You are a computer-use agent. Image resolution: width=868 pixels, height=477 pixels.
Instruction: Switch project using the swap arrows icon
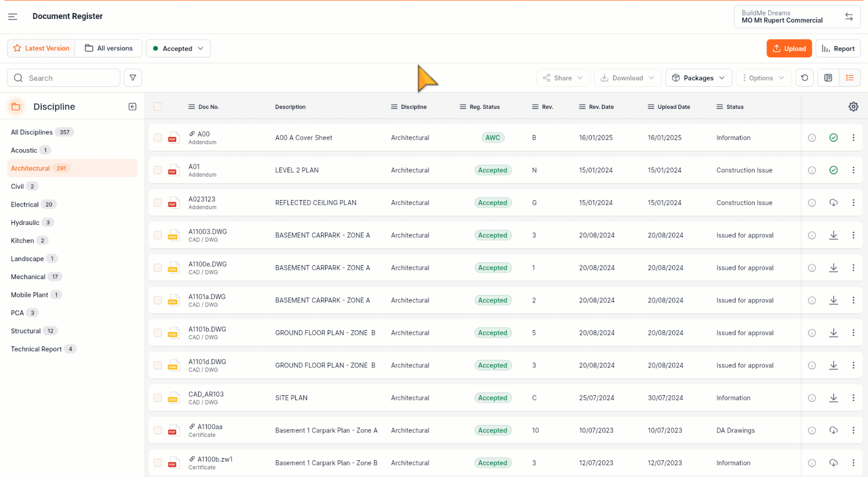[x=849, y=17]
